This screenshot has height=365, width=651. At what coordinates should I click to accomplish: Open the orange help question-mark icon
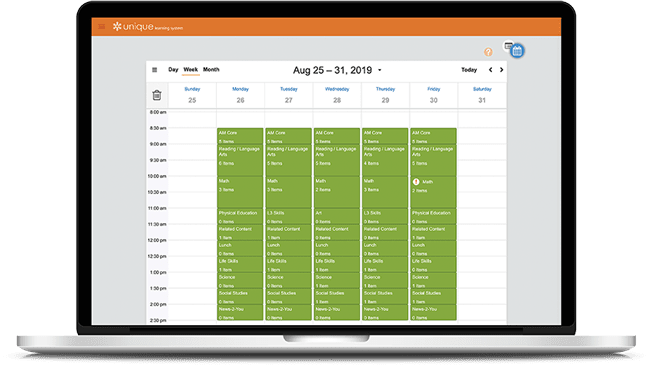pos(488,52)
